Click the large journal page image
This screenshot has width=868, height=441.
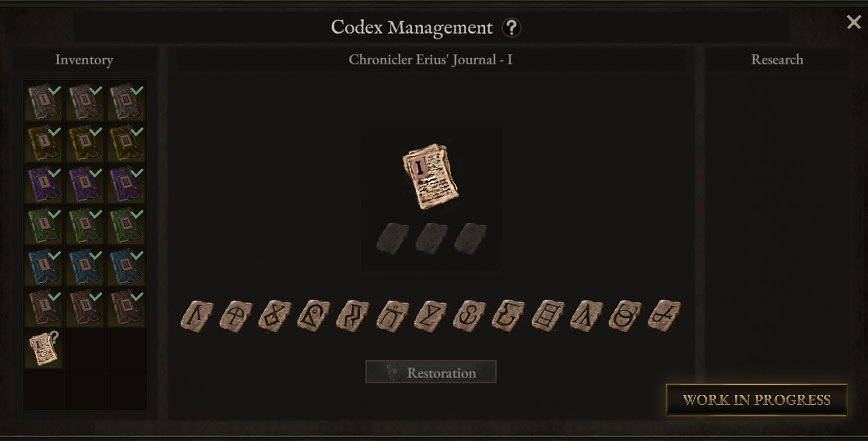[x=431, y=176]
